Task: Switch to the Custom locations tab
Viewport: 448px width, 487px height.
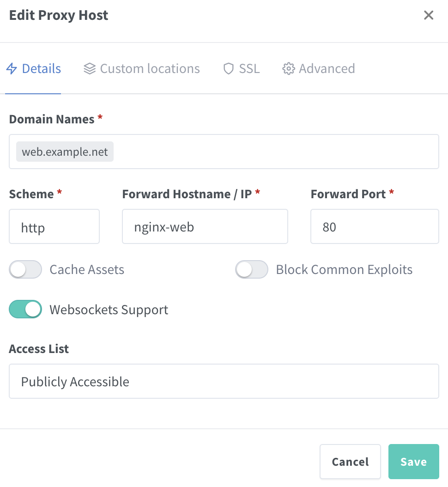Action: click(x=150, y=69)
